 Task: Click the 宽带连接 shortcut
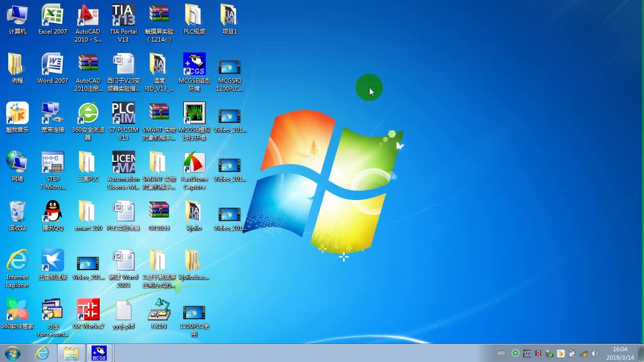pyautogui.click(x=52, y=118)
